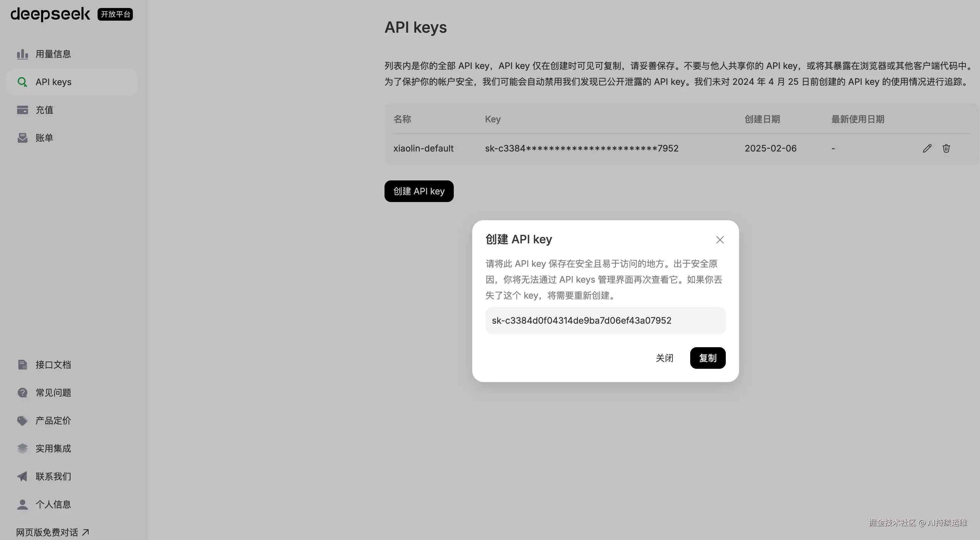The height and width of the screenshot is (540, 980).
Task: Select the pencil icon to edit xiaolin-default key
Action: [927, 148]
